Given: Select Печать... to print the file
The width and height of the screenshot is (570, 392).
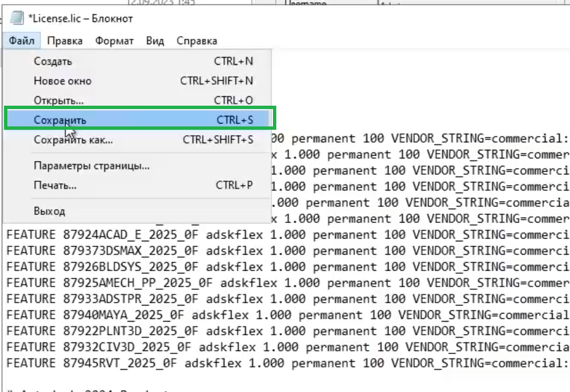Looking at the screenshot, I should click(55, 185).
